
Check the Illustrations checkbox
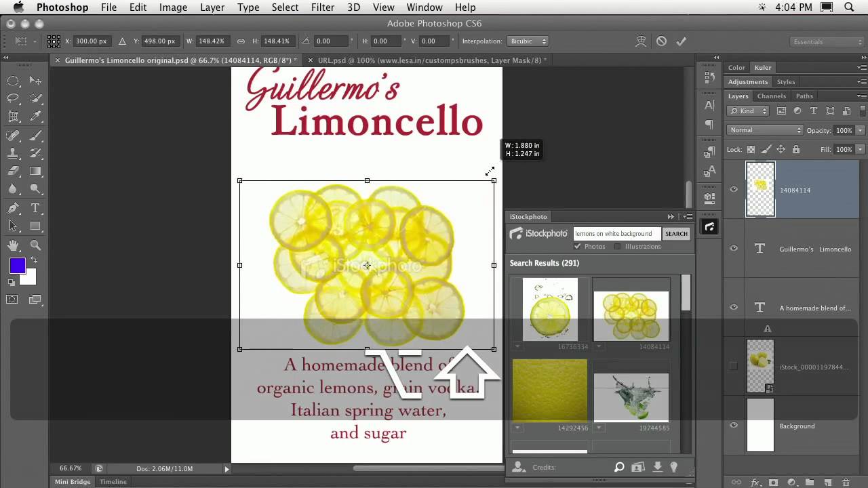tap(618, 247)
